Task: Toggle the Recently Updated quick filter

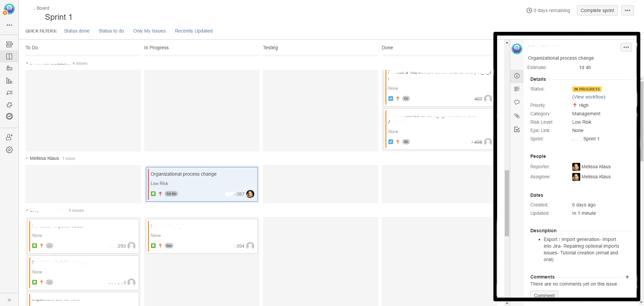Action: tap(194, 31)
